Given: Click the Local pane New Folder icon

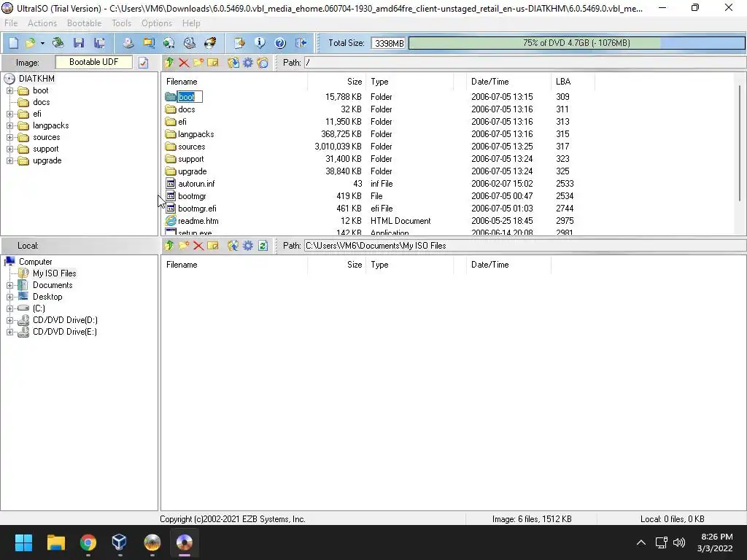Looking at the screenshot, I should [184, 246].
